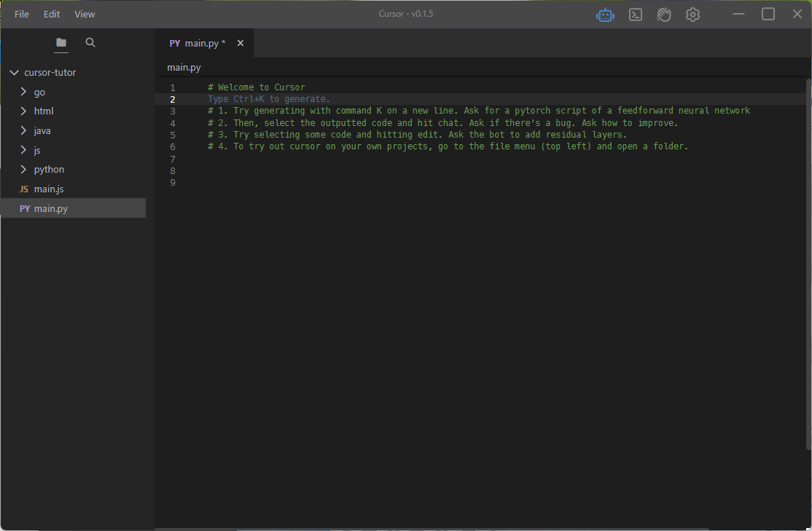Open the terminal icon in title bar

click(x=636, y=15)
